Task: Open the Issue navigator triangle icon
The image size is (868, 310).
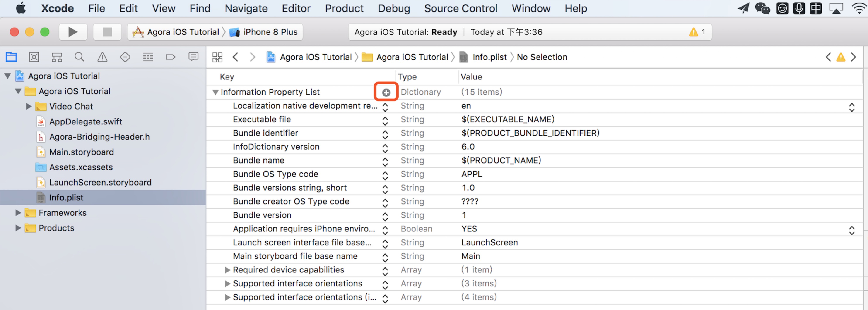Action: (x=103, y=57)
